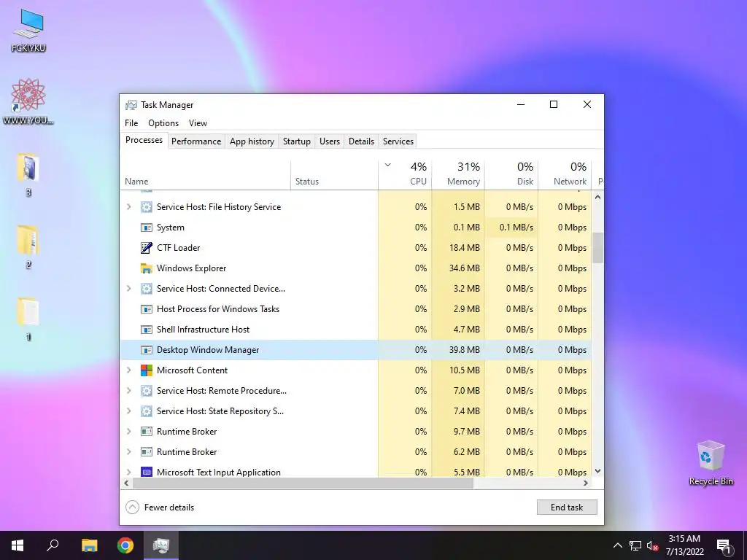Expand Microsoft Text Input Application row
The width and height of the screenshot is (747, 560).
128,472
